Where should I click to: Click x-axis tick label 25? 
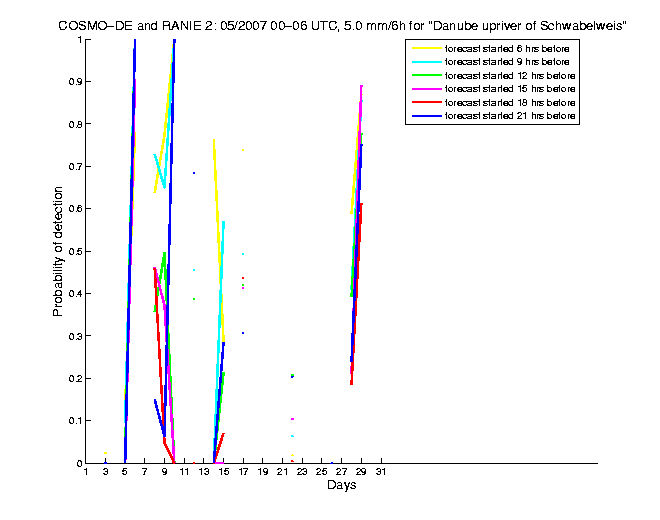(x=322, y=472)
